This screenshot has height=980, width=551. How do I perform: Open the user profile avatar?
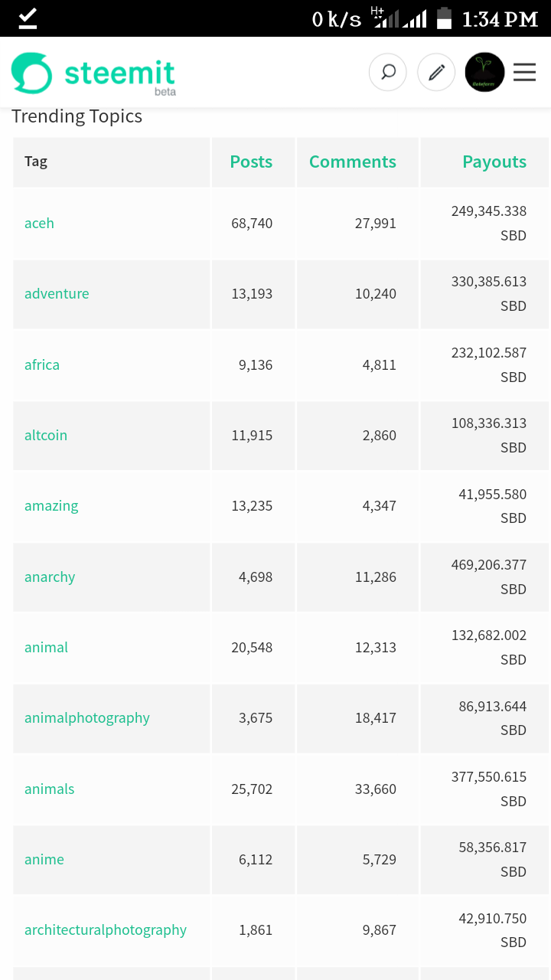pos(484,73)
